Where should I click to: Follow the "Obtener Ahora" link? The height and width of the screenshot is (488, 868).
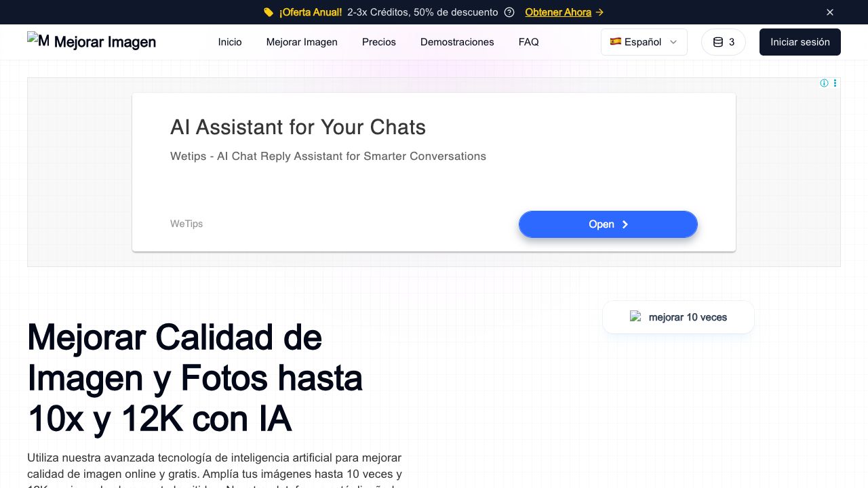point(564,12)
